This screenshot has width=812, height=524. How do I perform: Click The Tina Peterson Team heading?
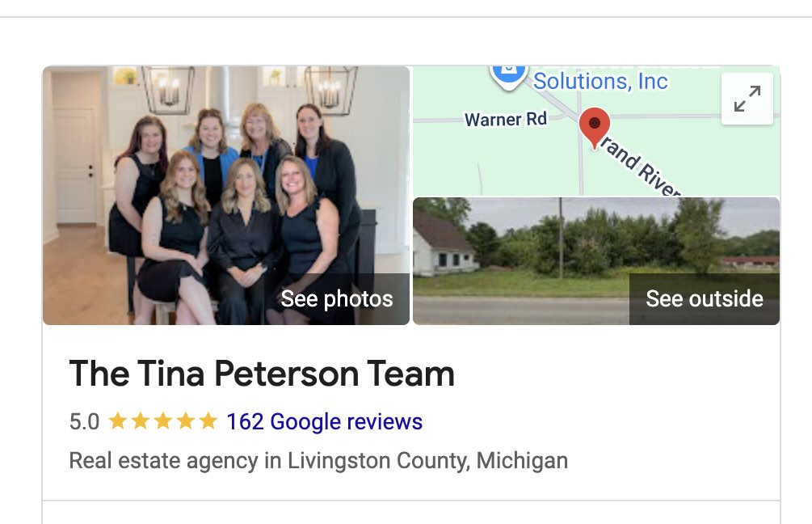coord(262,374)
